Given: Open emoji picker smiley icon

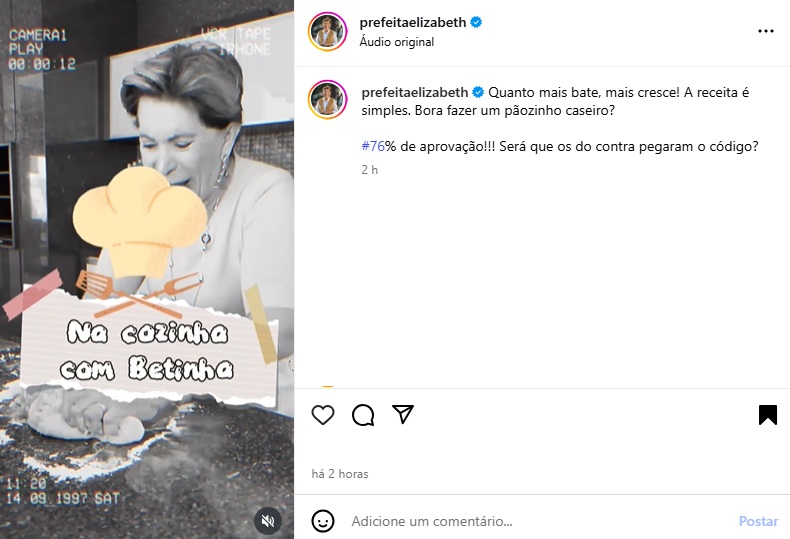Looking at the screenshot, I should (x=323, y=521).
